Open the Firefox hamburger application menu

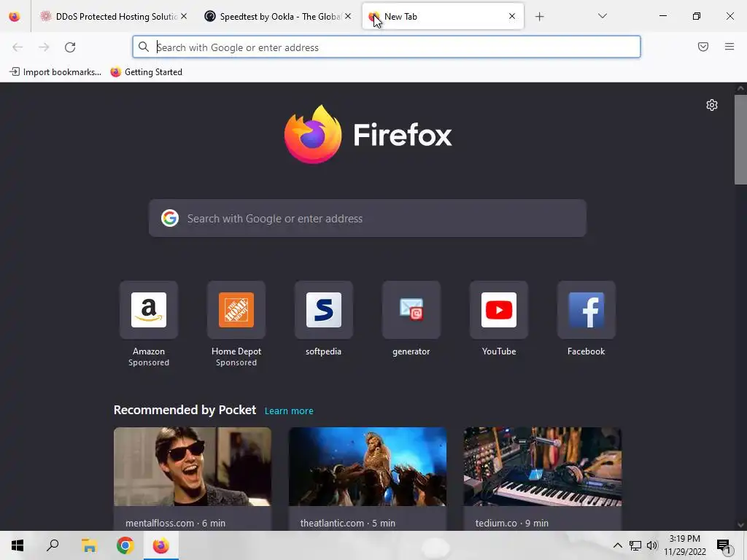point(729,47)
